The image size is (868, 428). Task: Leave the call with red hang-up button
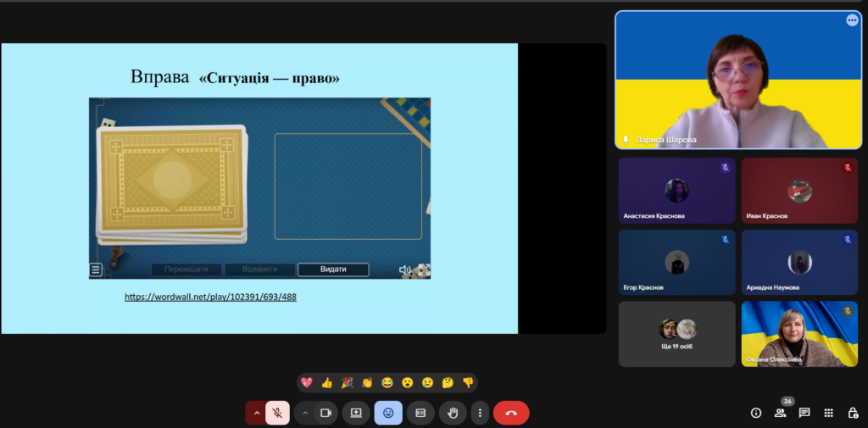(511, 413)
